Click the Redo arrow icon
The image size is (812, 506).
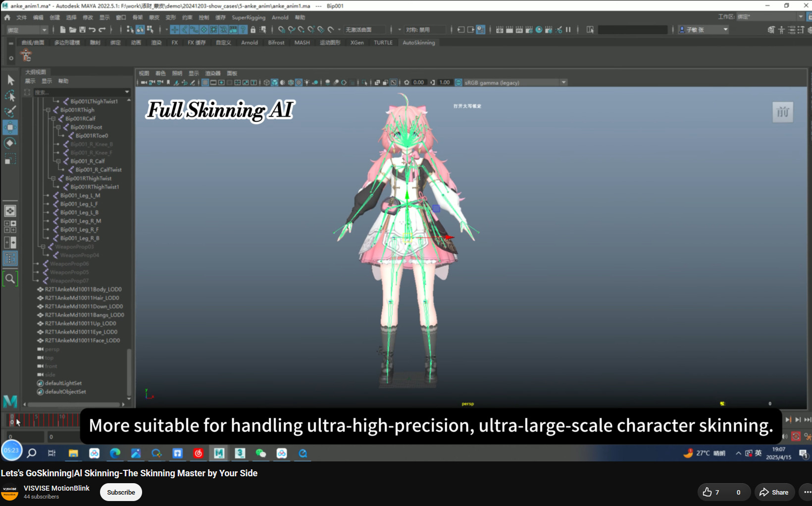click(102, 30)
